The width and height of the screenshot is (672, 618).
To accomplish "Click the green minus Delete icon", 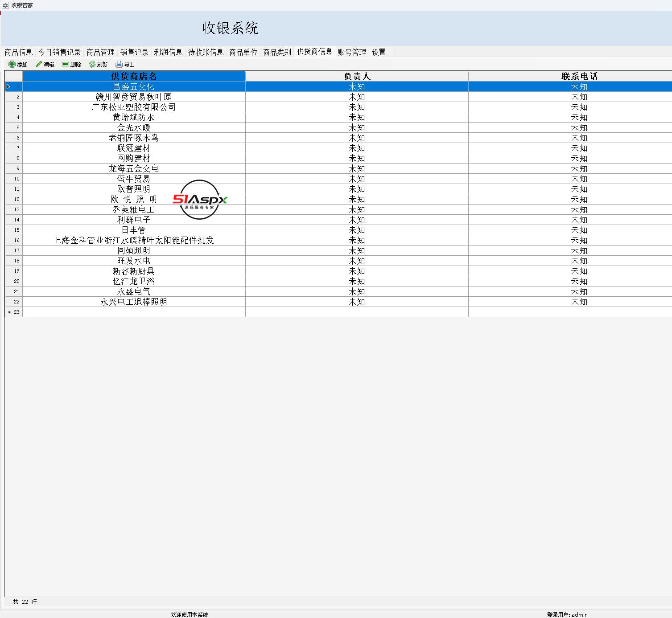I will (66, 64).
